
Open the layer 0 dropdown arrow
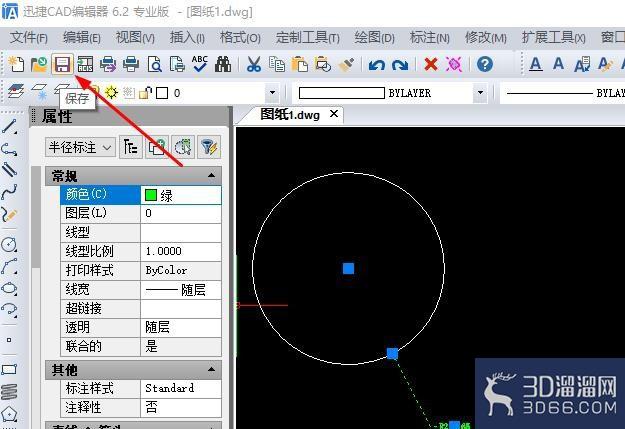[x=272, y=93]
